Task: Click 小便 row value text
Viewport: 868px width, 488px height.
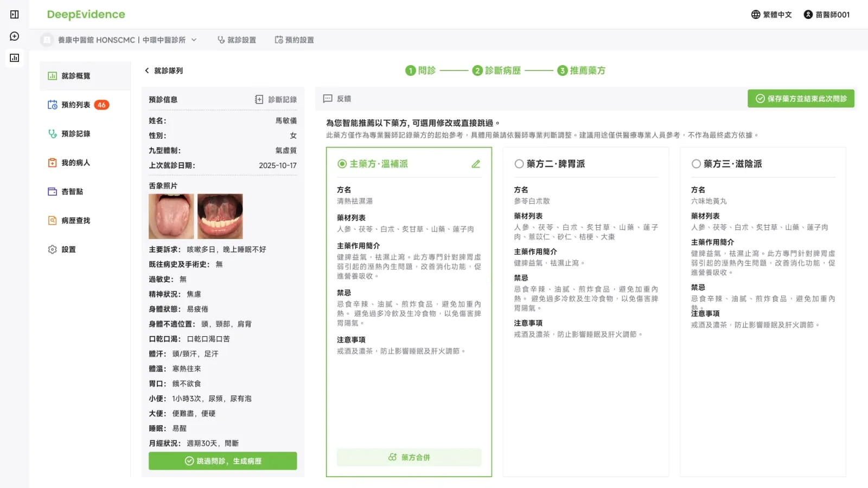Action: pos(212,399)
